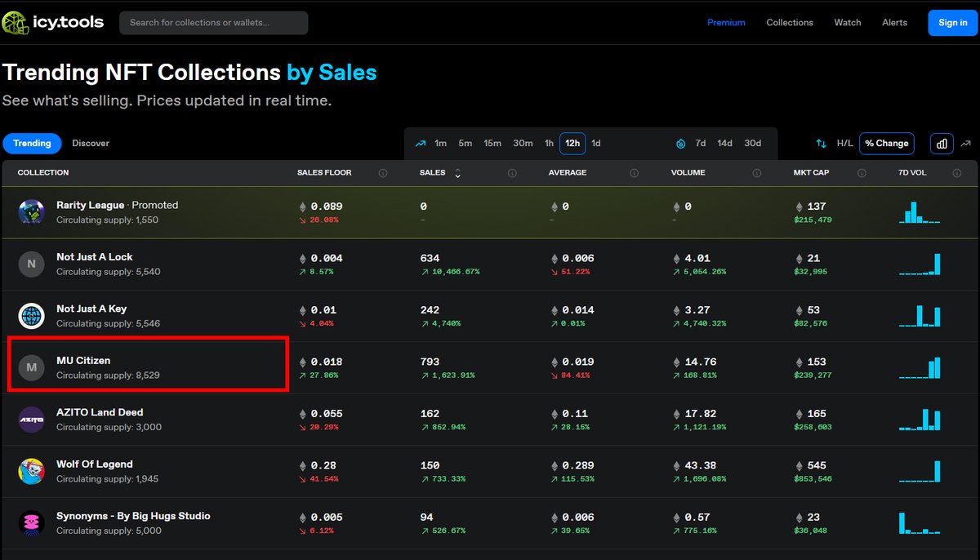Toggle the % Change display
This screenshot has width=980, height=560.
click(887, 142)
